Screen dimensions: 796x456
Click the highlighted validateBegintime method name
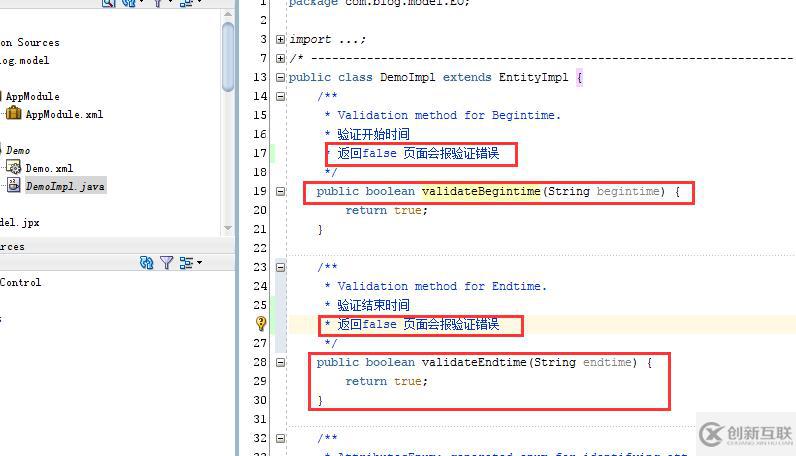click(x=481, y=191)
